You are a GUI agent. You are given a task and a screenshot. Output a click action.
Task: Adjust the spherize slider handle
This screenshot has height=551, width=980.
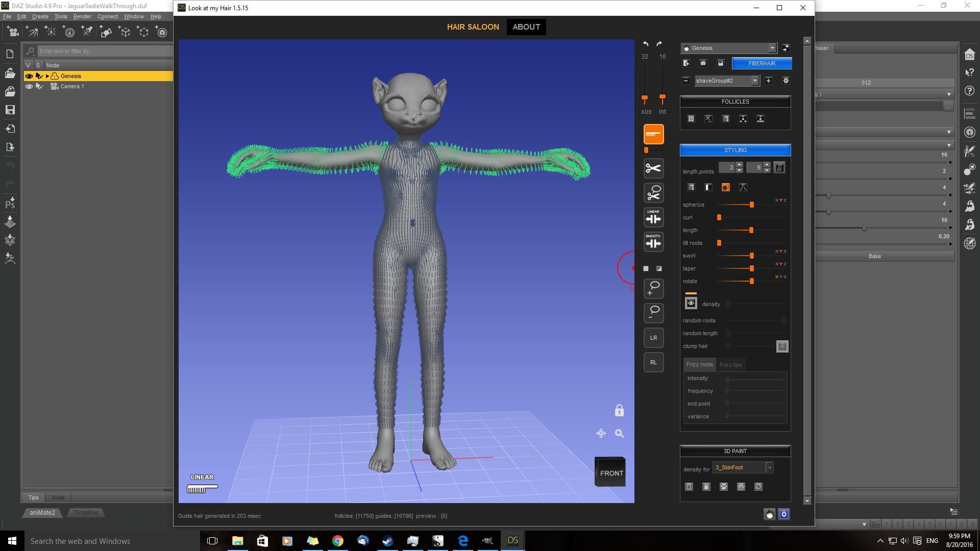751,205
